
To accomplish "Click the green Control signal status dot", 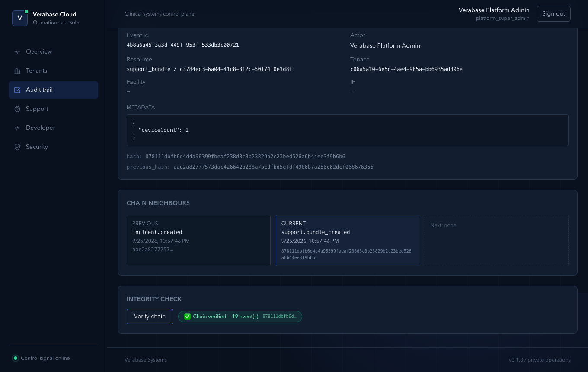I will point(16,358).
